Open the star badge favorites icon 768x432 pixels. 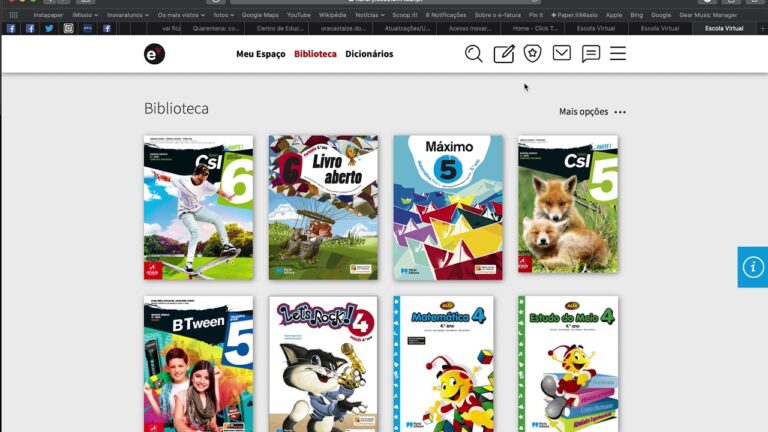pyautogui.click(x=532, y=53)
